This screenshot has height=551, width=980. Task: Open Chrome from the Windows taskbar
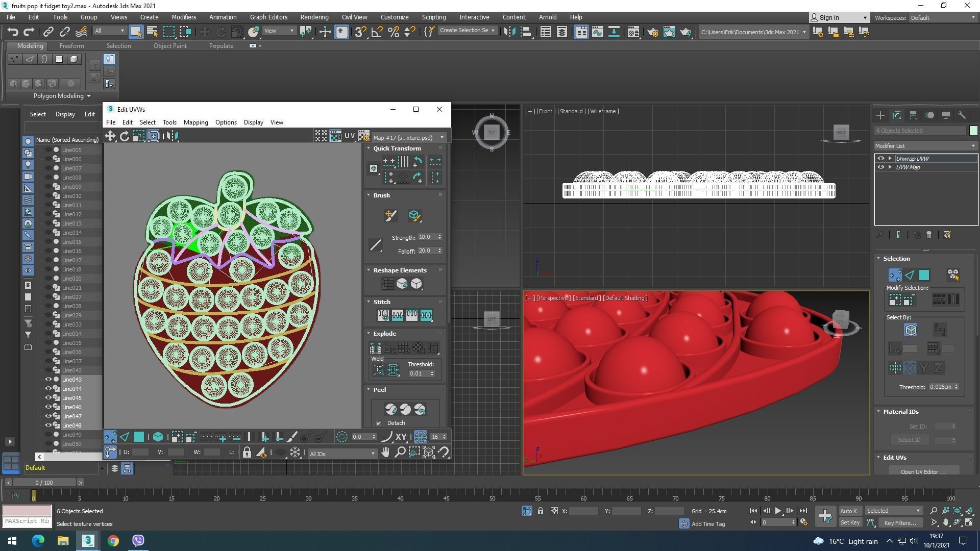[113, 541]
